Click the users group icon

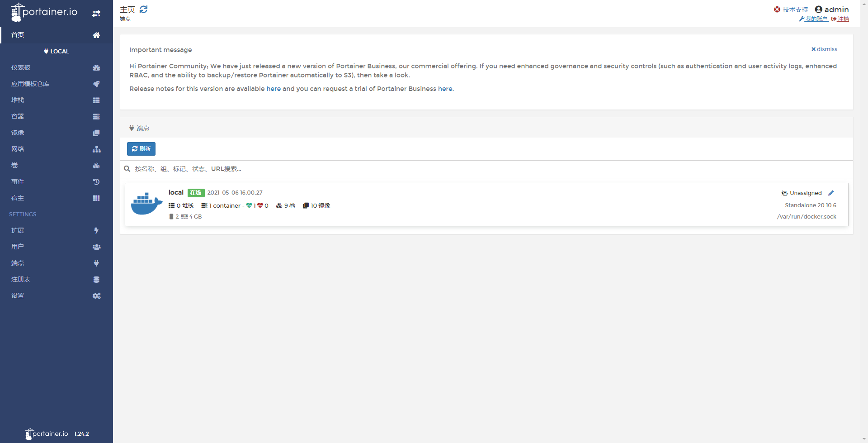pos(96,247)
